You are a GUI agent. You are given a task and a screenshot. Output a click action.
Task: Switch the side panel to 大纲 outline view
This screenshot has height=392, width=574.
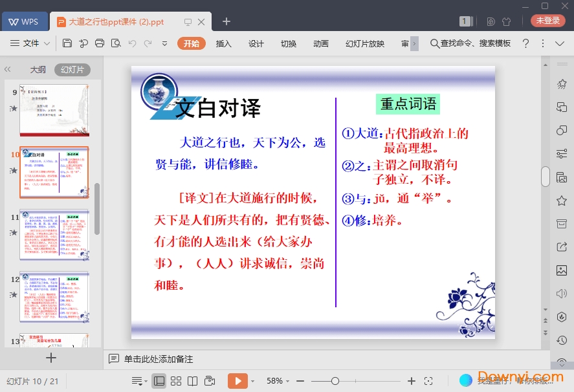[x=38, y=69]
